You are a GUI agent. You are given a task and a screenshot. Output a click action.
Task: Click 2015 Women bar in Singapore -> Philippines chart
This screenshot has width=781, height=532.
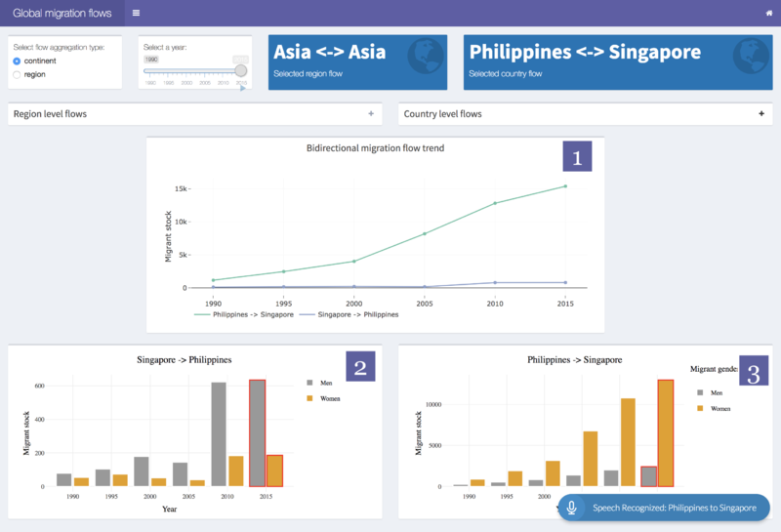(274, 471)
